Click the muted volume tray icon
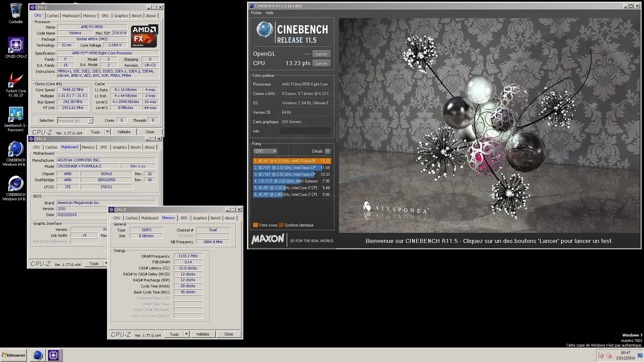 coord(609,356)
